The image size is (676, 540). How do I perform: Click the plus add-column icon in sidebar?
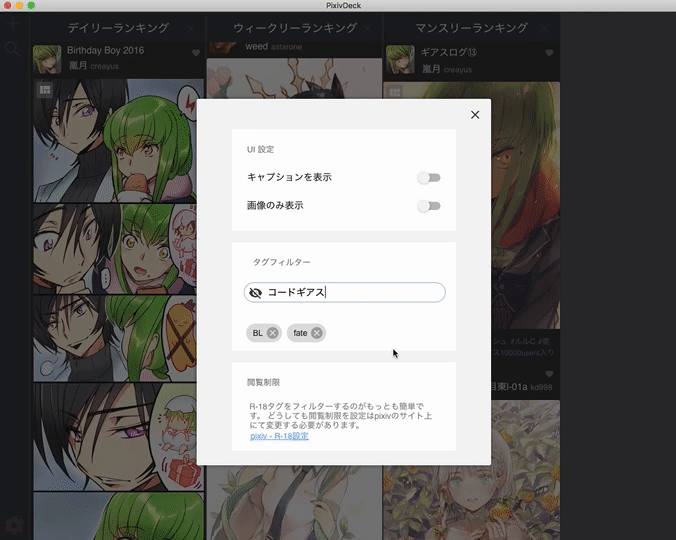[13, 23]
